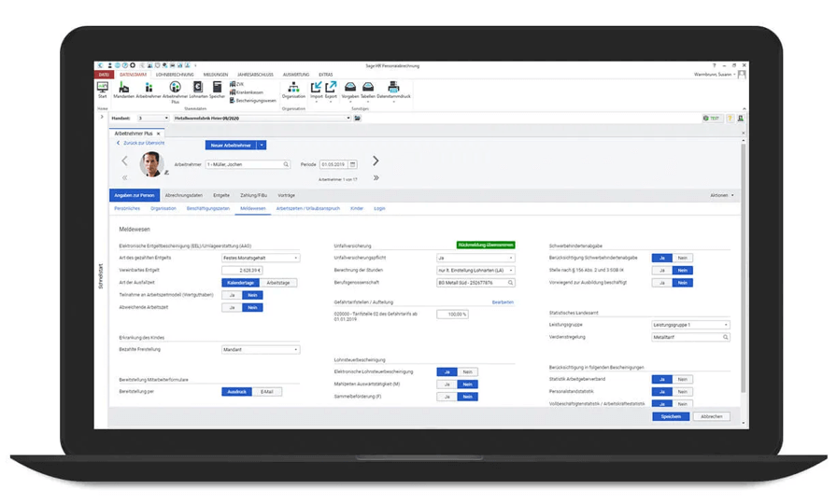Click search icon in Berufsgenossenschaft field
The width and height of the screenshot is (837, 504).
[x=511, y=283]
